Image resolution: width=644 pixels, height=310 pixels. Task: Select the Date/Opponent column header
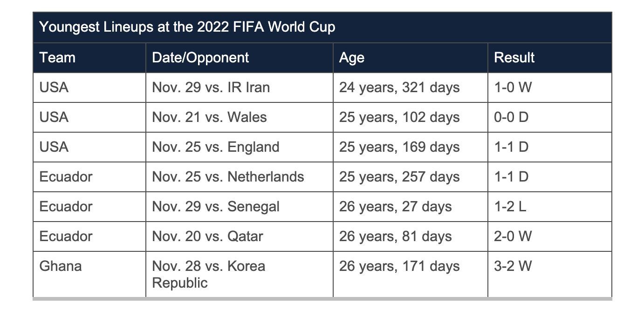tap(240, 58)
